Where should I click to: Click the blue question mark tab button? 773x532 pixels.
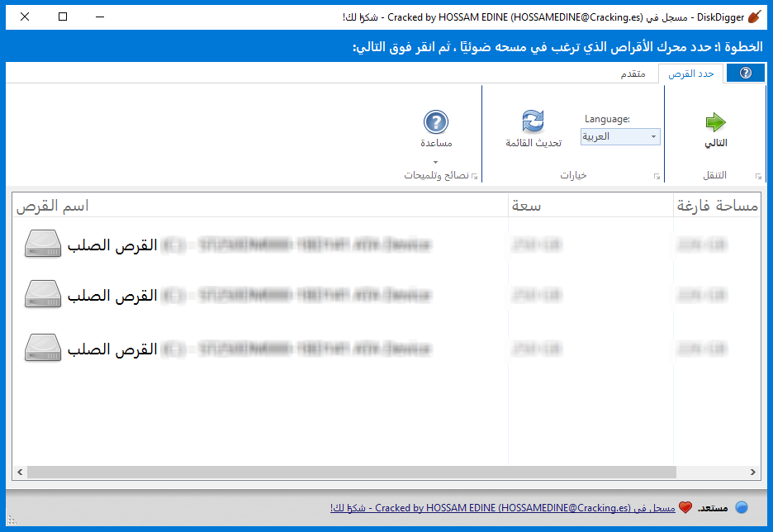coord(746,73)
